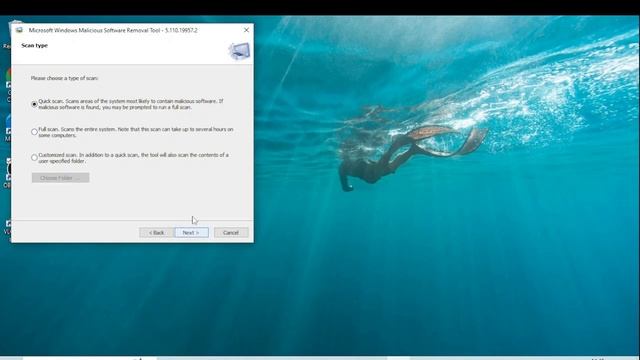
Task: Click the title bar application icon
Action: 19,30
